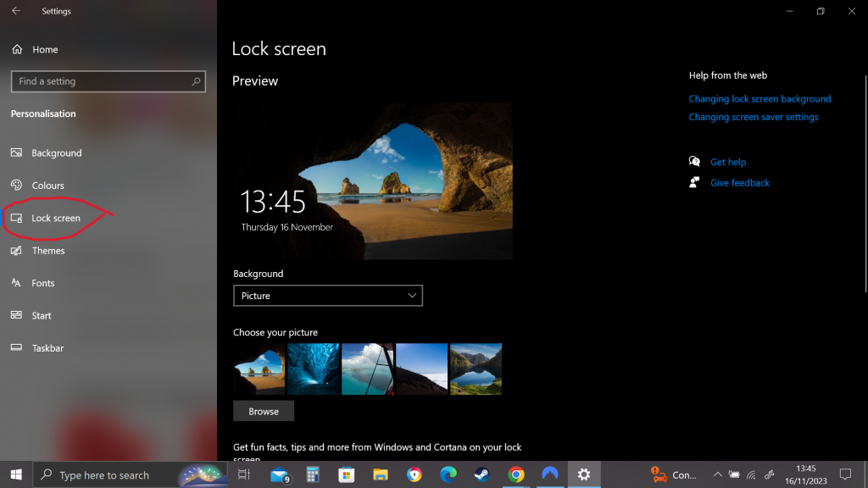Click the Browse button
This screenshot has height=488, width=868.
coord(264,411)
